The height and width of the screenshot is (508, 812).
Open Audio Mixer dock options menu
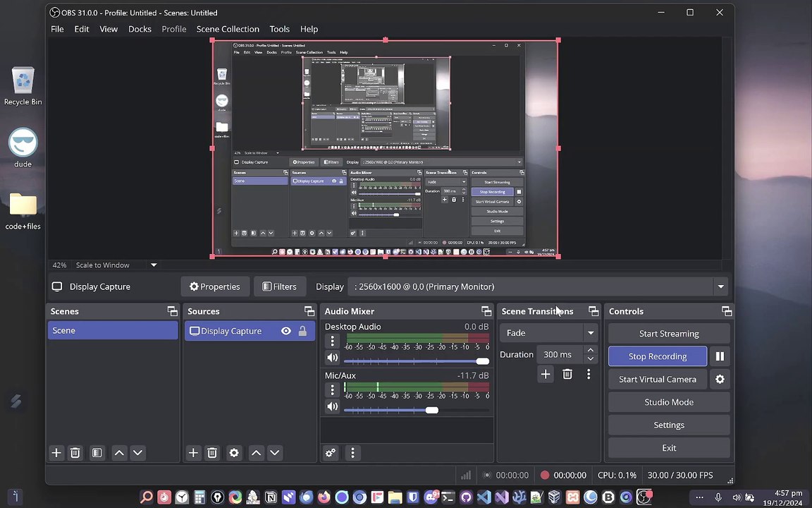coord(352,452)
